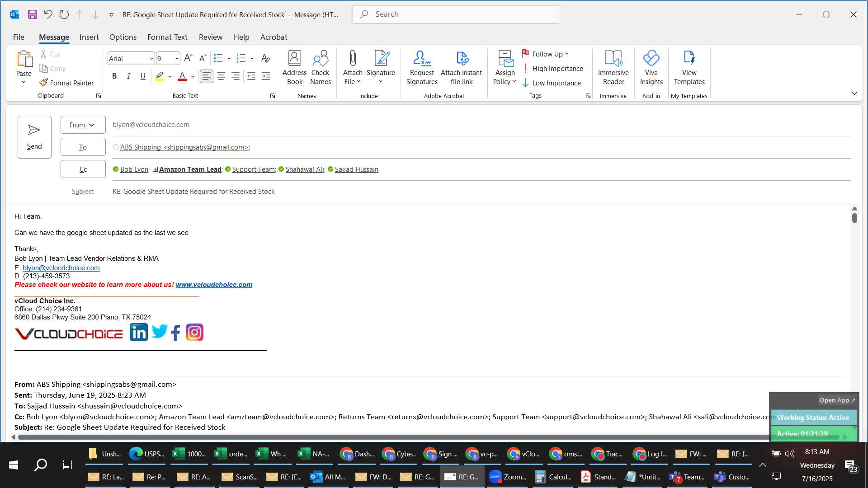Open the www.vcloudchoice.com link

214,284
